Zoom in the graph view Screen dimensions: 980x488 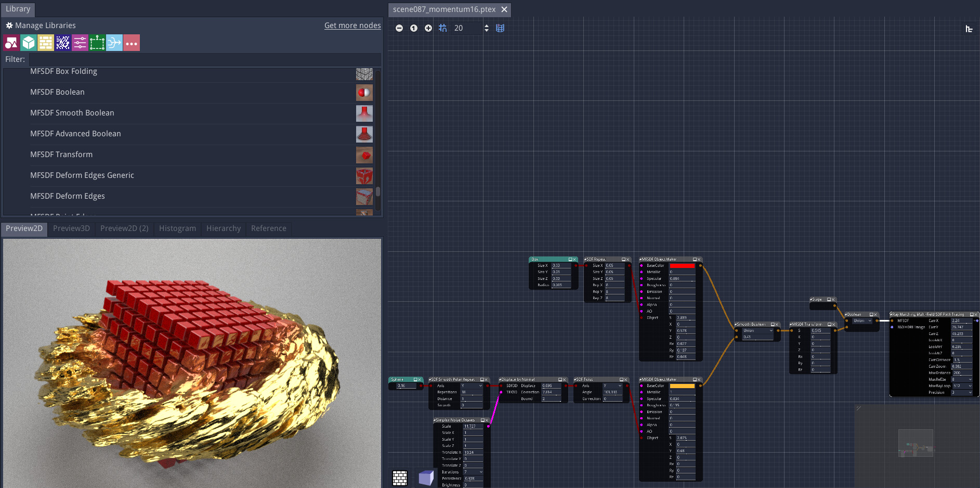point(428,28)
